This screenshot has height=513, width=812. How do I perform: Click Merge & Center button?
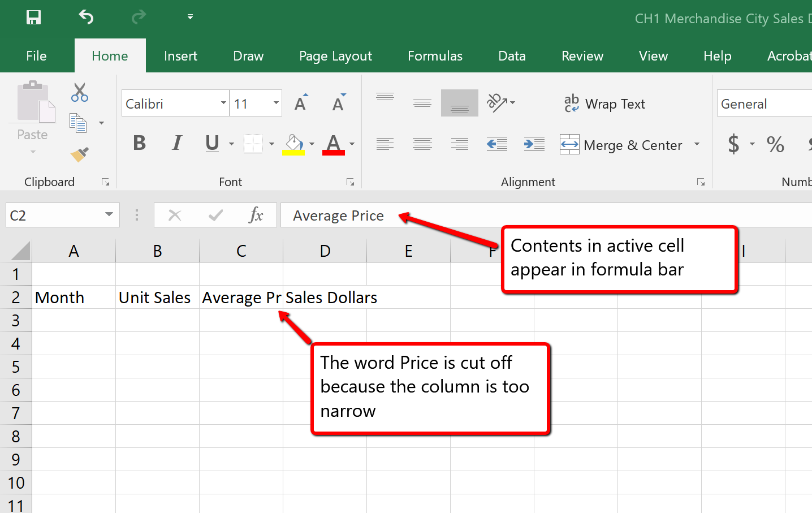[621, 145]
